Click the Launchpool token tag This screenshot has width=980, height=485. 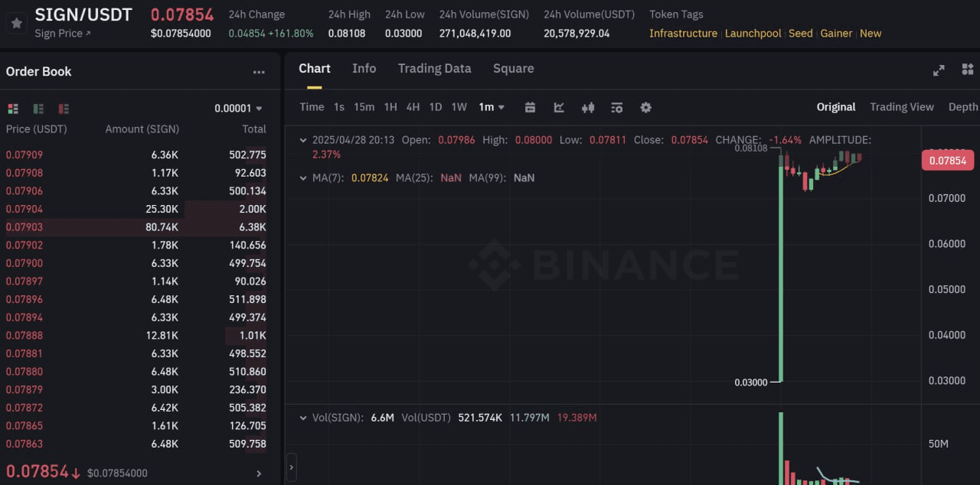(753, 34)
